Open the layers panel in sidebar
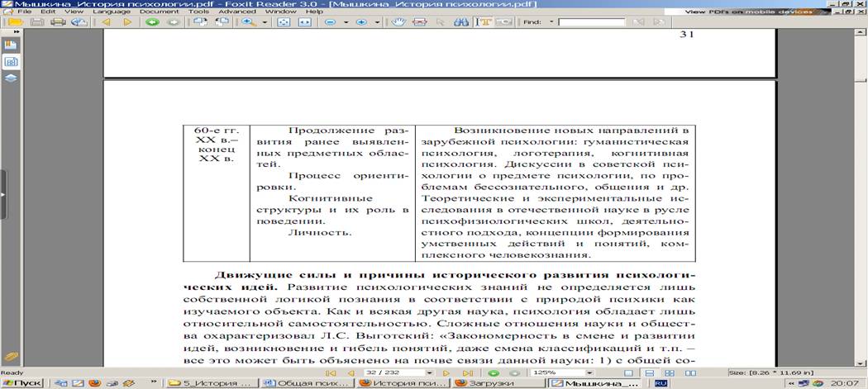 (x=12, y=78)
